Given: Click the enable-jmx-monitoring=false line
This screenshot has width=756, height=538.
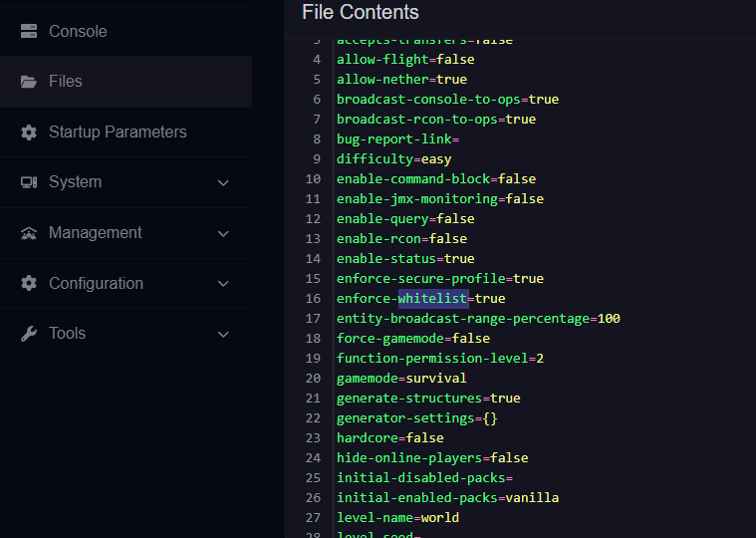Looking at the screenshot, I should pyautogui.click(x=439, y=198).
